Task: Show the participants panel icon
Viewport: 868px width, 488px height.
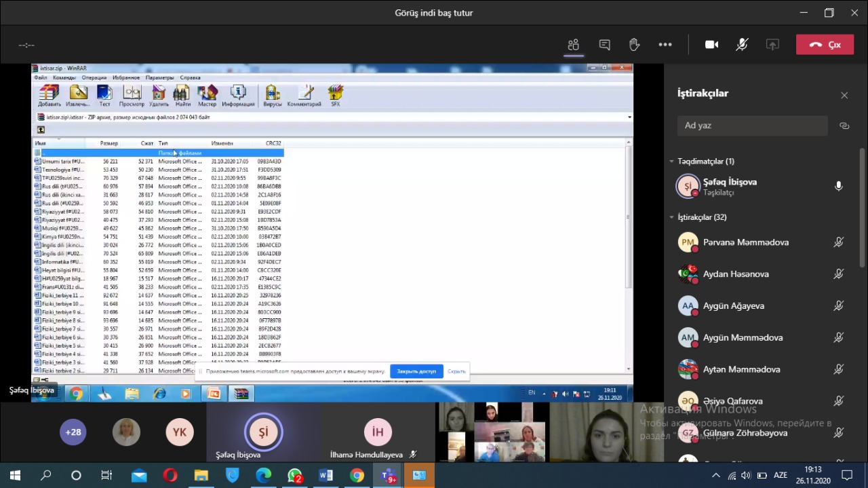Action: 574,45
